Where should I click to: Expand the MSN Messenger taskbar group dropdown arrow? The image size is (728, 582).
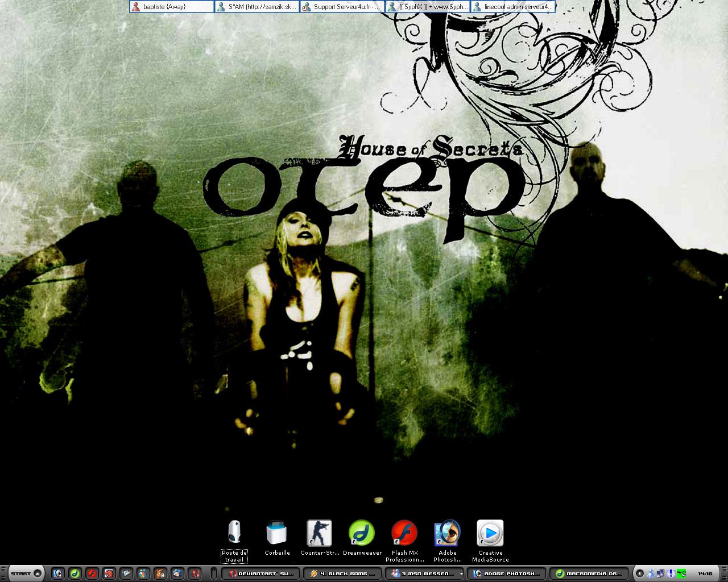click(461, 573)
